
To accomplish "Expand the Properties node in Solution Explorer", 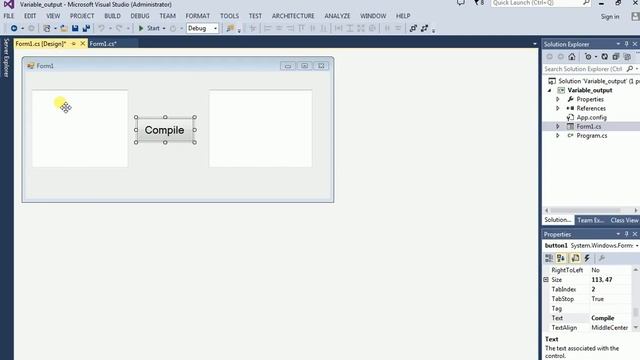I will (558, 99).
